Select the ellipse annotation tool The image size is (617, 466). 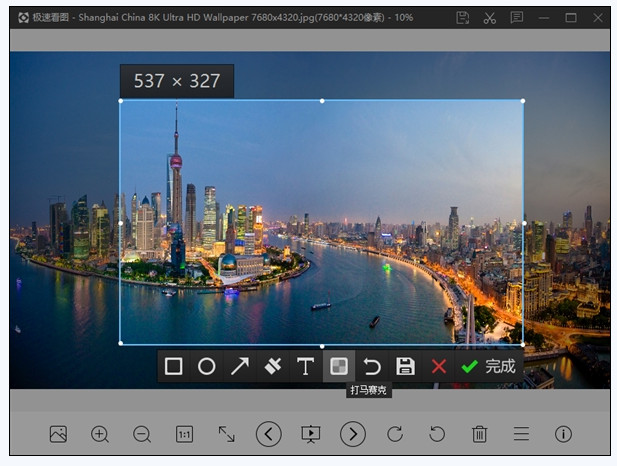(x=206, y=366)
